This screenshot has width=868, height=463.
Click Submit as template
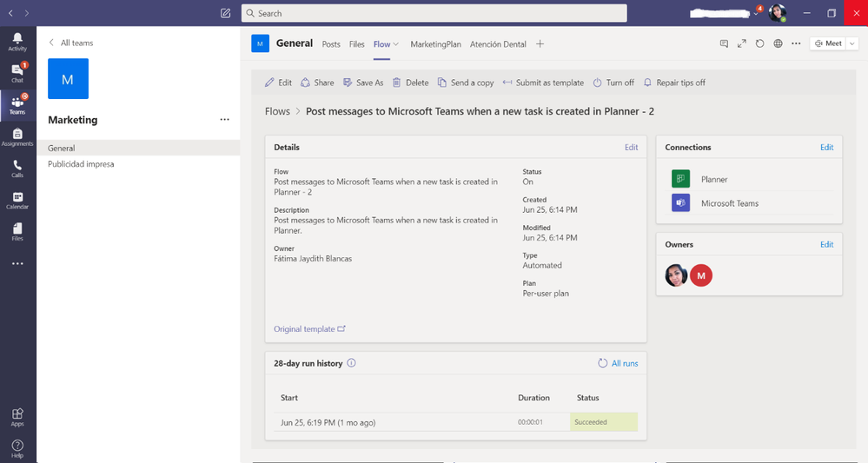pyautogui.click(x=543, y=83)
